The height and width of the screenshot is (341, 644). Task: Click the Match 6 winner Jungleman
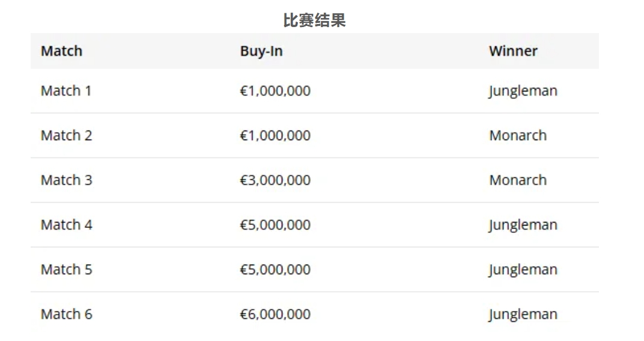(x=523, y=314)
